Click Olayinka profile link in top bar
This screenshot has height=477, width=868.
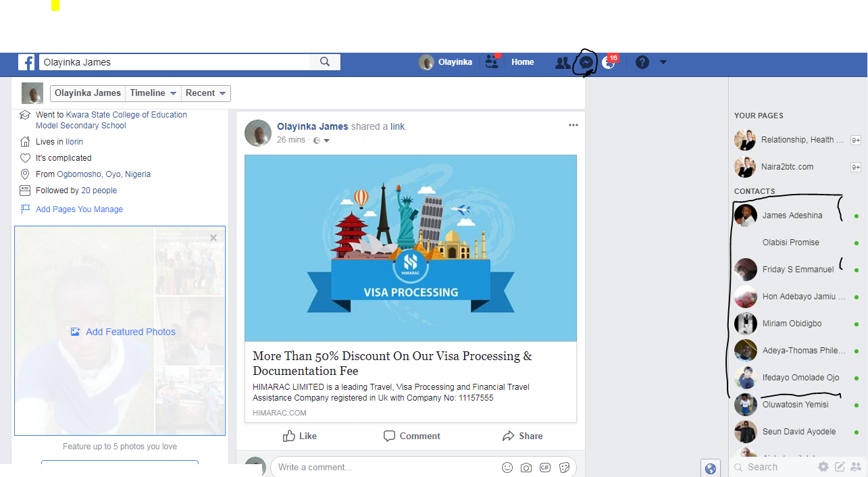click(446, 62)
